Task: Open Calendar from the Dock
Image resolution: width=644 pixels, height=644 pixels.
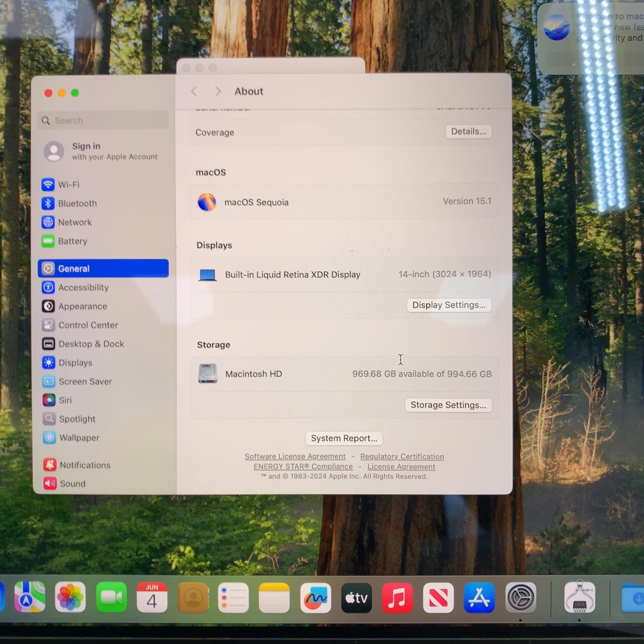Action: pyautogui.click(x=152, y=597)
